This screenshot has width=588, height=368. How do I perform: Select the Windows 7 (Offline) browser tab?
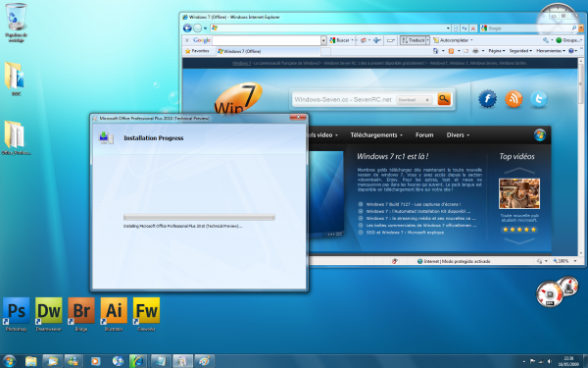click(x=269, y=51)
